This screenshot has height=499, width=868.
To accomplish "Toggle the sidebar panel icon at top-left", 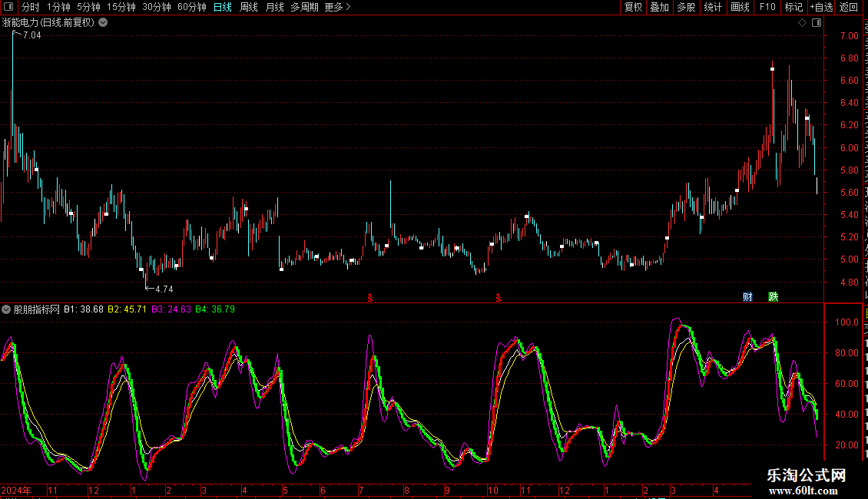I will (x=8, y=7).
